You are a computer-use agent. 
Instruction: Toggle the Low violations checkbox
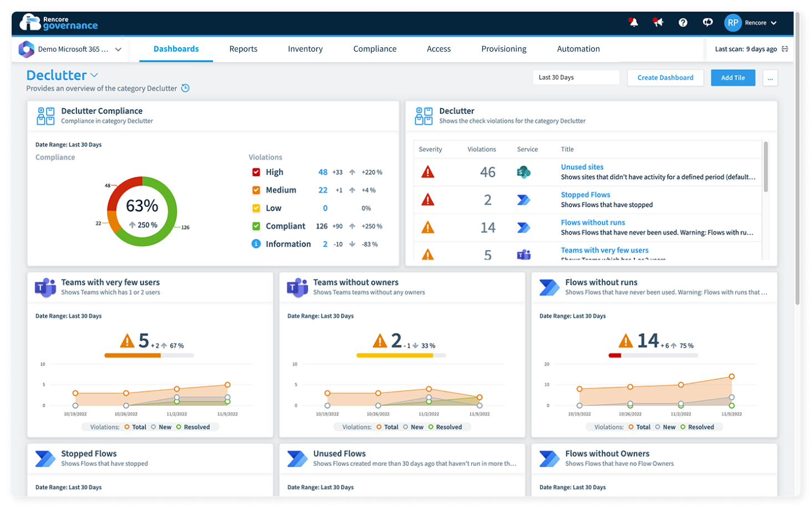[256, 208]
